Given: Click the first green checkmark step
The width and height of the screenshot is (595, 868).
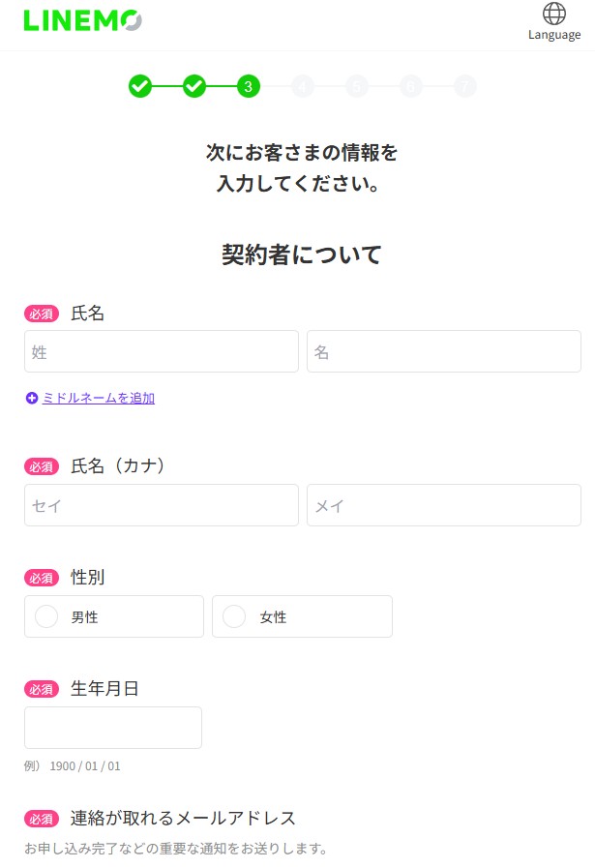Looking at the screenshot, I should tap(140, 86).
